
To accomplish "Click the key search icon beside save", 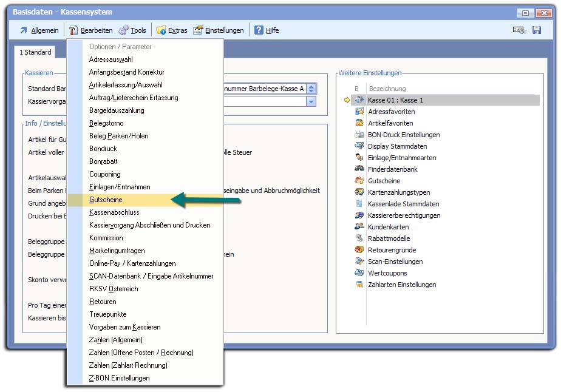I will (518, 30).
